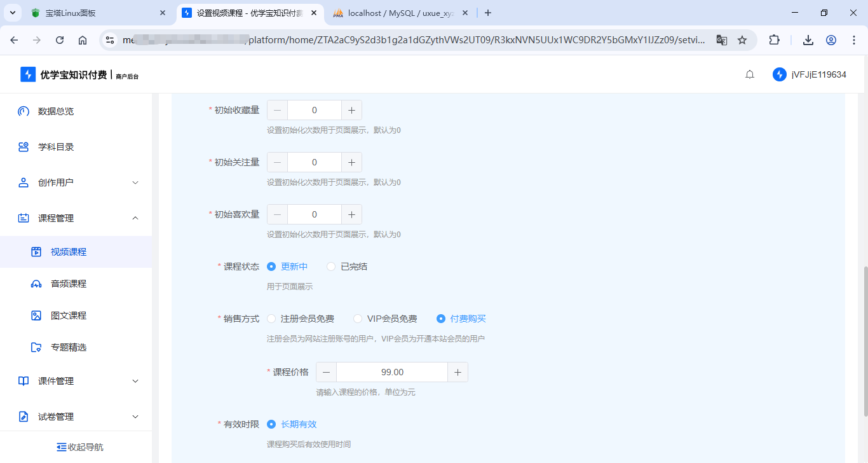868x463 pixels.
Task: Open the 数据总览 data overview section
Action: [x=55, y=111]
